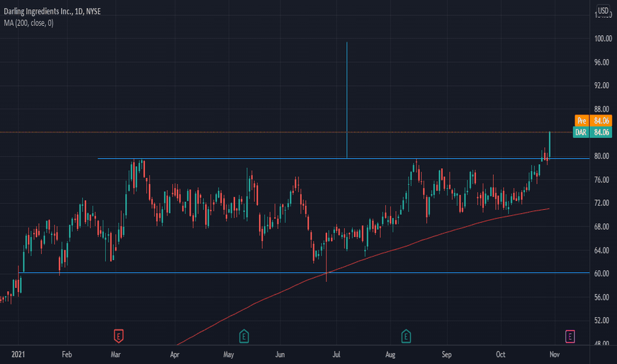Click the green earnings marker near May

[244, 336]
